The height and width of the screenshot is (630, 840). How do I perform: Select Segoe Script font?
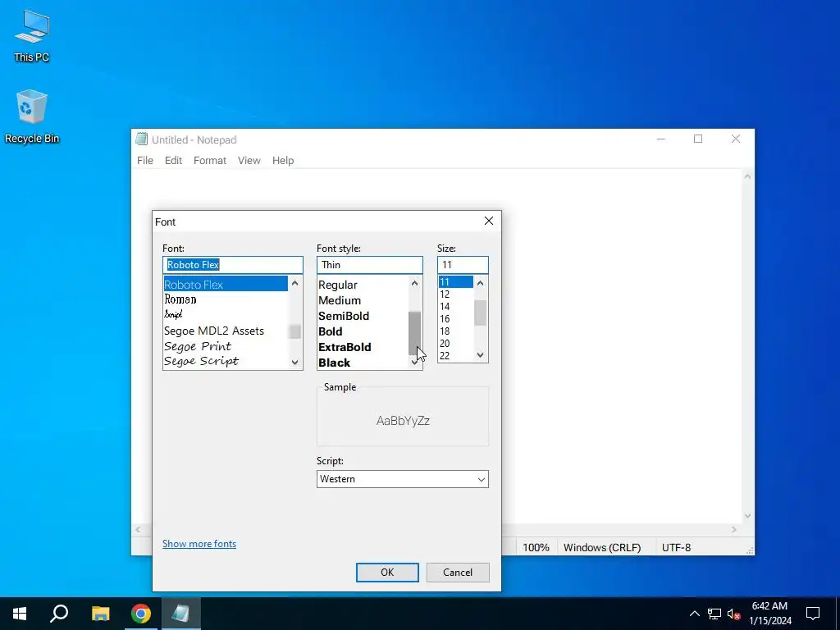click(226, 361)
